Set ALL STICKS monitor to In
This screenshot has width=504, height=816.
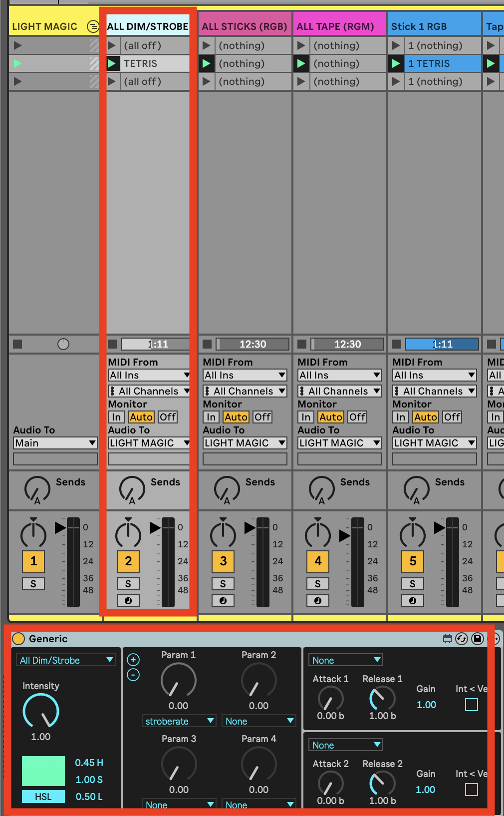[x=211, y=417]
